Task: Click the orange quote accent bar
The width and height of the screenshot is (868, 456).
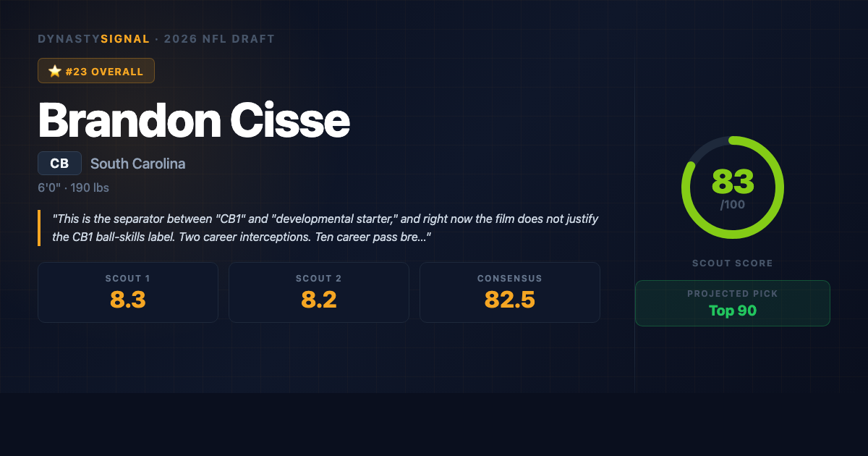Action: [39, 228]
